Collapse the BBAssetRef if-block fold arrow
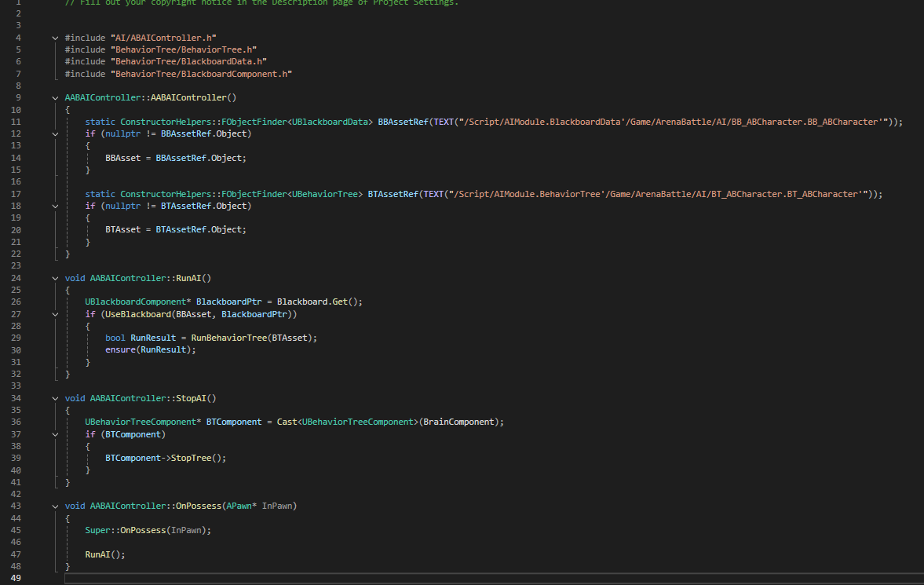The height and width of the screenshot is (585, 924). [x=55, y=133]
